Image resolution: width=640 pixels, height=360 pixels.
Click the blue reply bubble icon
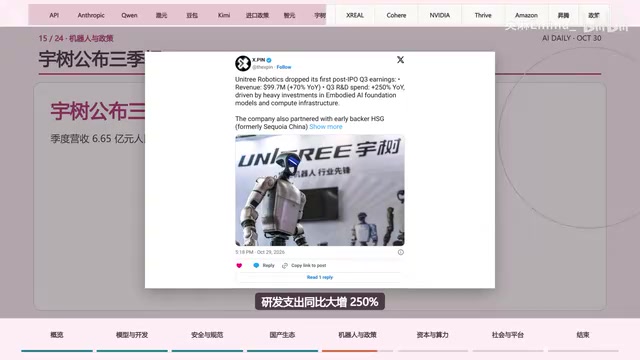click(x=256, y=266)
